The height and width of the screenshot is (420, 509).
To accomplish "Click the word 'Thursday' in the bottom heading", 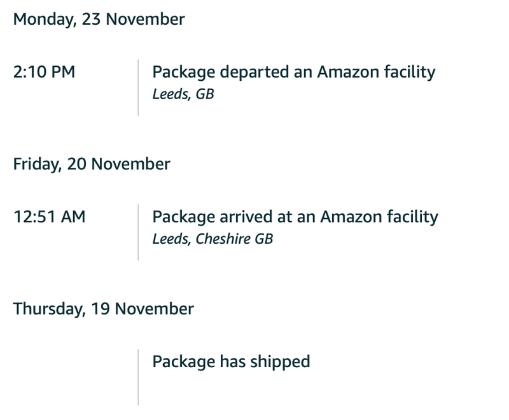I will coord(48,309).
